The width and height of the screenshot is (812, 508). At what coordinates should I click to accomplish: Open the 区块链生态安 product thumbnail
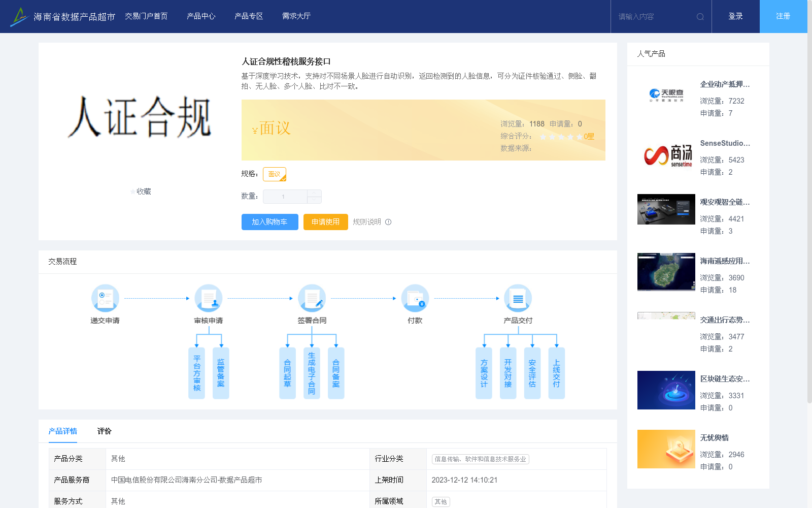[x=666, y=390]
